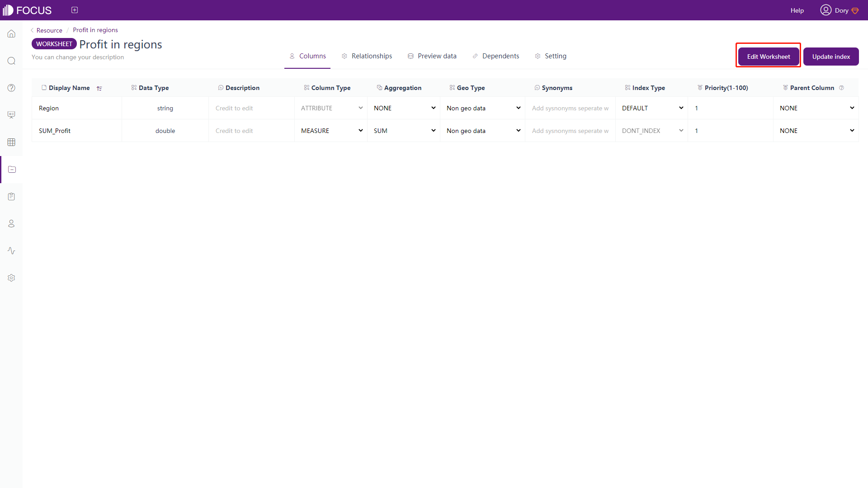The height and width of the screenshot is (488, 868).
Task: Open the Setting tab
Action: pyautogui.click(x=550, y=56)
